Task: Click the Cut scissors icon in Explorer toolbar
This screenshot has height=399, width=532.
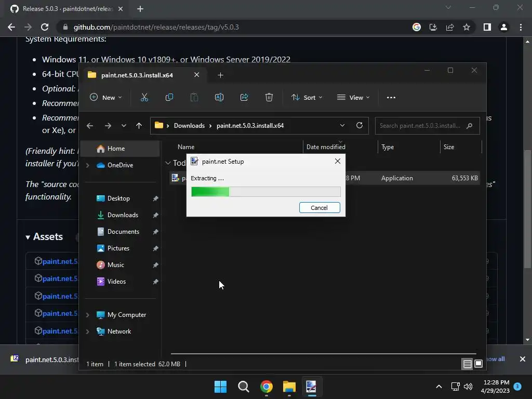Action: pyautogui.click(x=144, y=97)
